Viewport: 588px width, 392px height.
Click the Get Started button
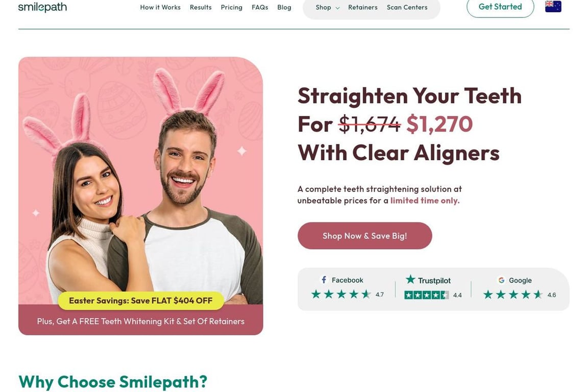click(500, 7)
